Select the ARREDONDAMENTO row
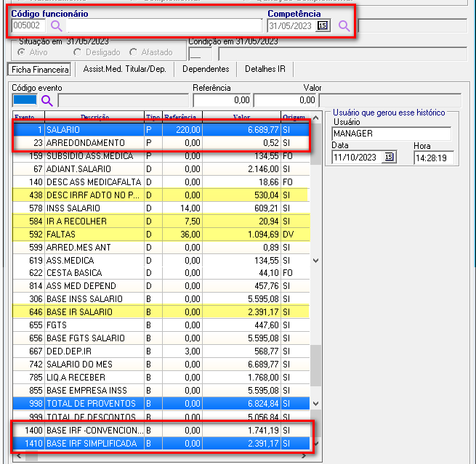The image size is (476, 464). click(x=161, y=143)
